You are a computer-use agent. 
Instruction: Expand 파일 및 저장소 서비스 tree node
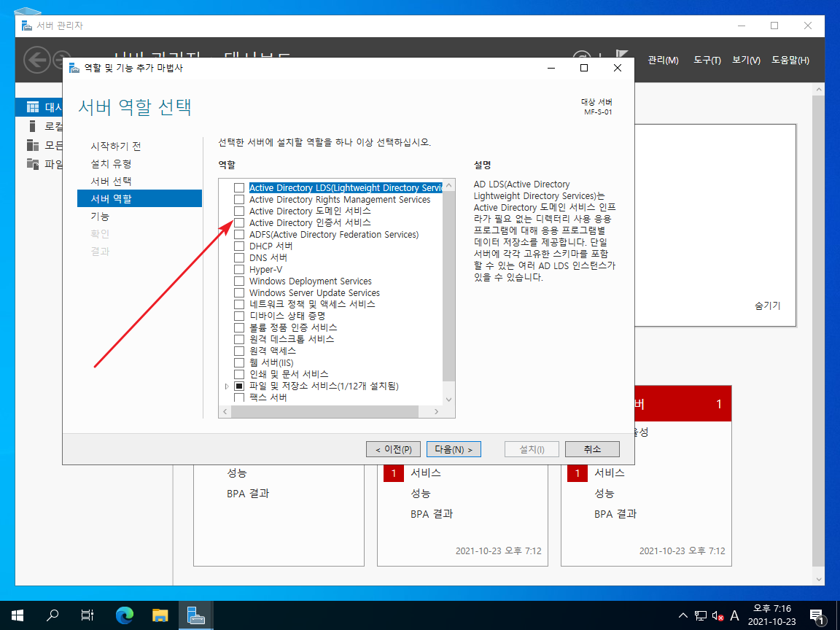(227, 386)
